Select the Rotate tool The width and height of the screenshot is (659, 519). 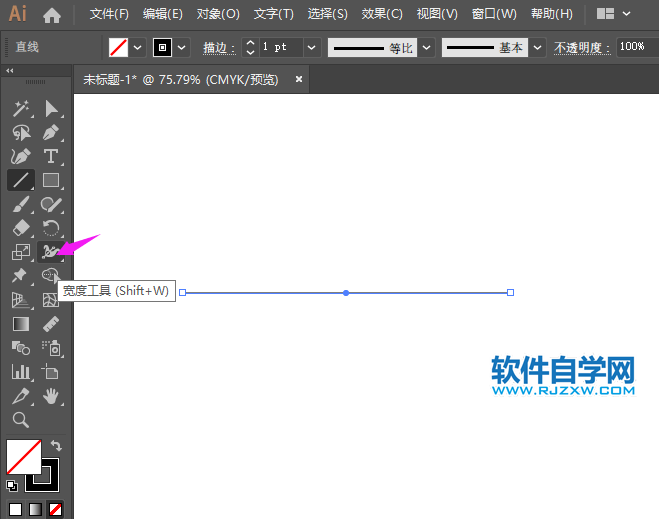point(51,228)
